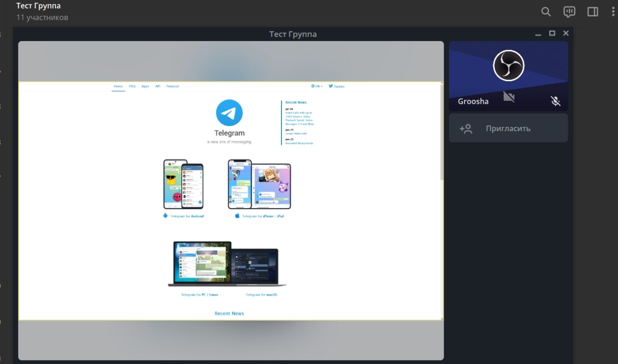Click the add-person icon beside Пригласить

[466, 128]
